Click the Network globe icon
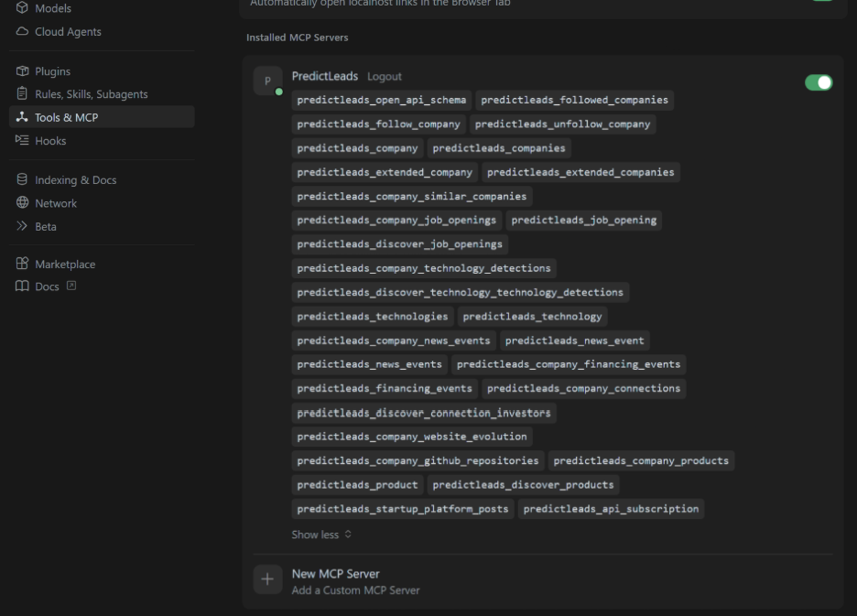Image resolution: width=857 pixels, height=616 pixels. [x=22, y=203]
